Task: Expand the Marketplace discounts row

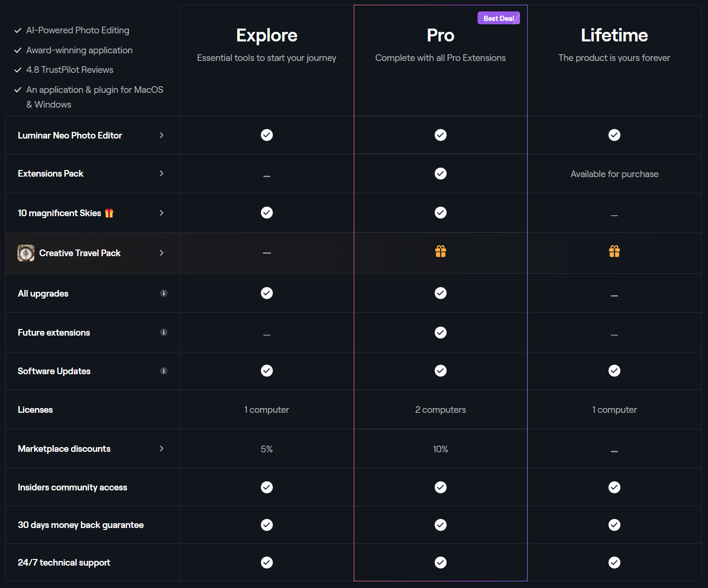Action: coord(162,448)
